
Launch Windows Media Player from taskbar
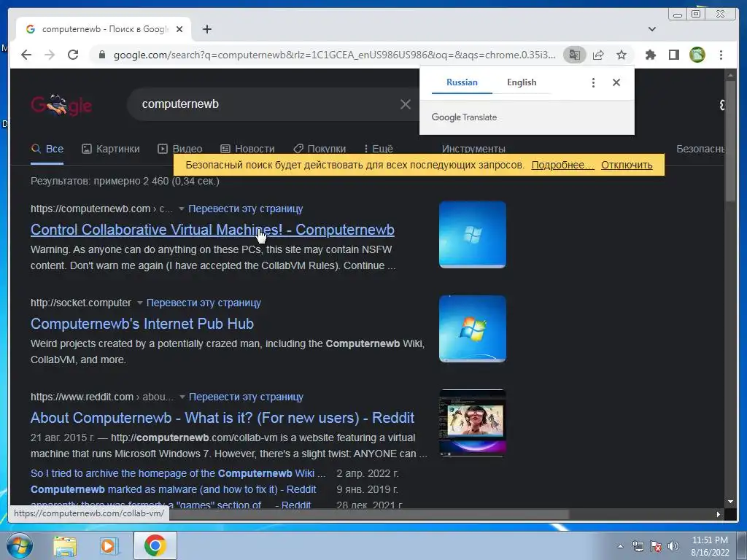(109, 546)
